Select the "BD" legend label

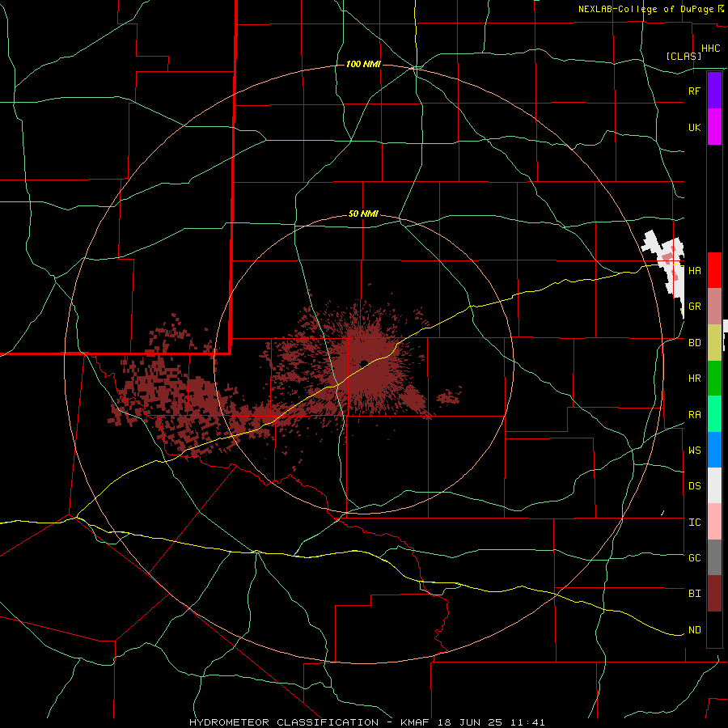[694, 343]
